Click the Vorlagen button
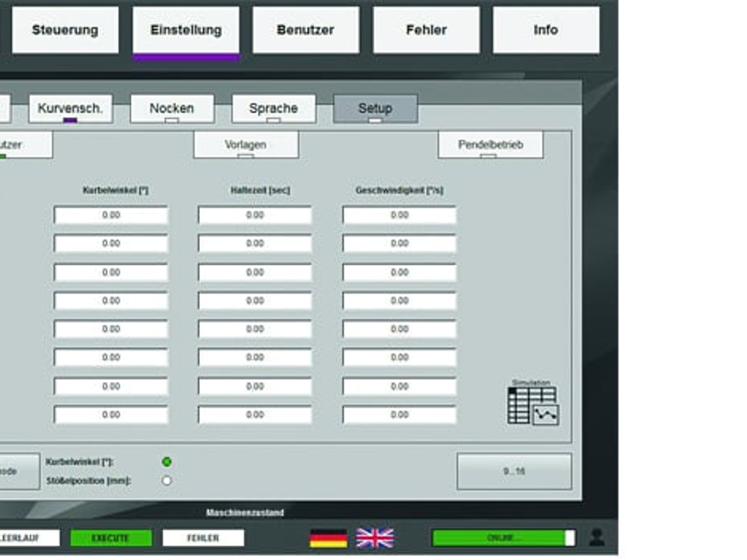The height and width of the screenshot is (560, 747). pyautogui.click(x=246, y=144)
